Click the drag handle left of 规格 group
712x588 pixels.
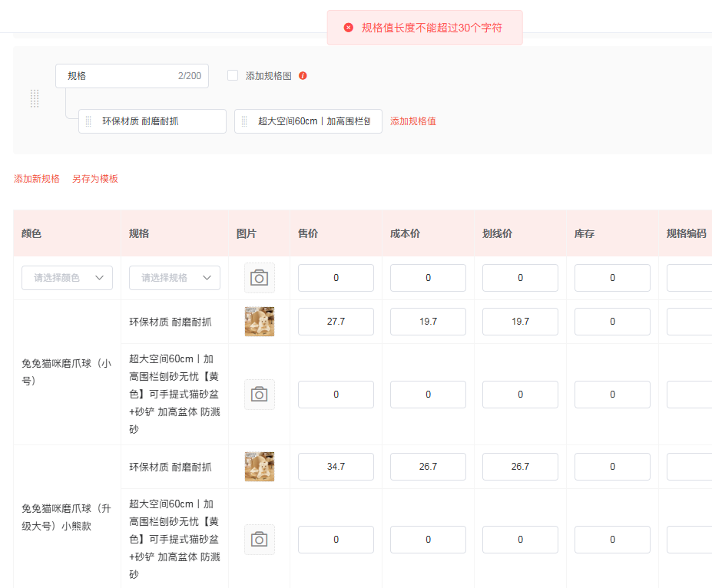(x=35, y=98)
